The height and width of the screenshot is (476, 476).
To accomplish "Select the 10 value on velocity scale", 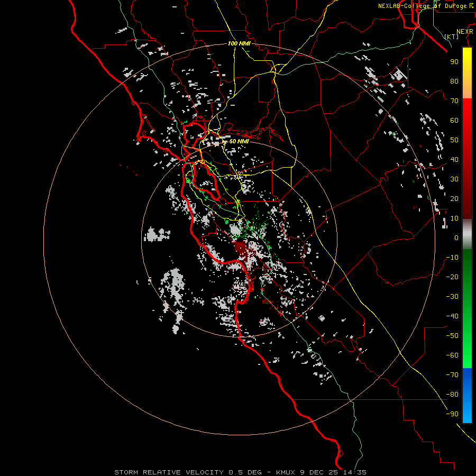I will point(454,218).
